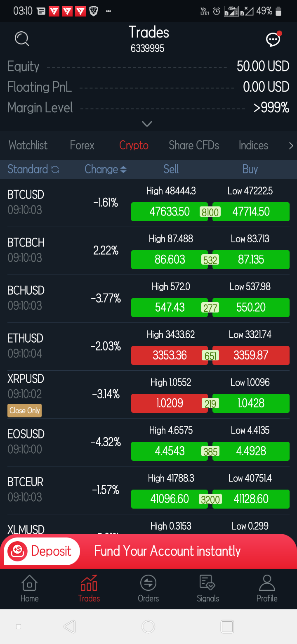Screen dimensions: 297x644
Task: Expand account details chevron below Margin Level
Action: [x=147, y=123]
